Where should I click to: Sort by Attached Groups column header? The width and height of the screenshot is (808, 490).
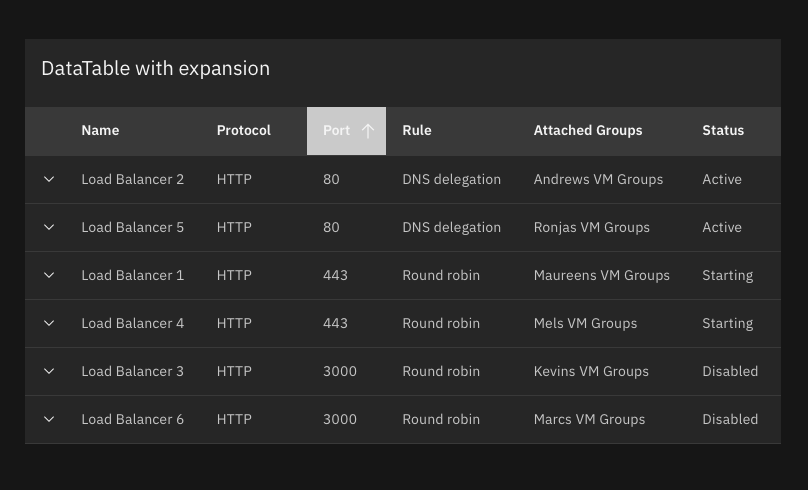click(588, 131)
